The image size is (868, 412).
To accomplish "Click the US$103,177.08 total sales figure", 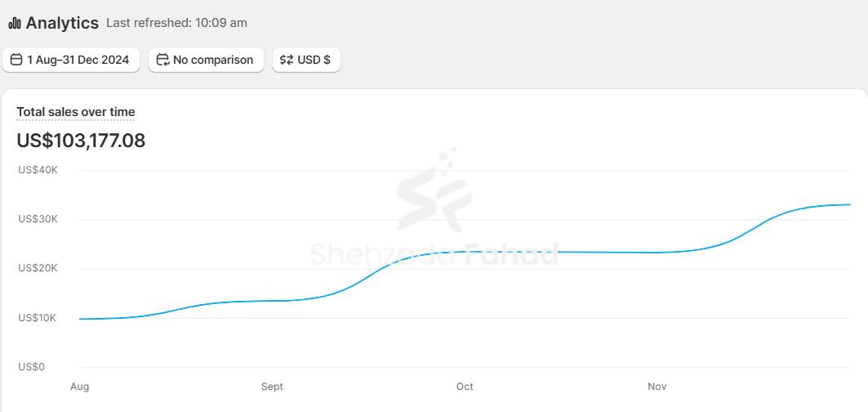I will pyautogui.click(x=81, y=141).
